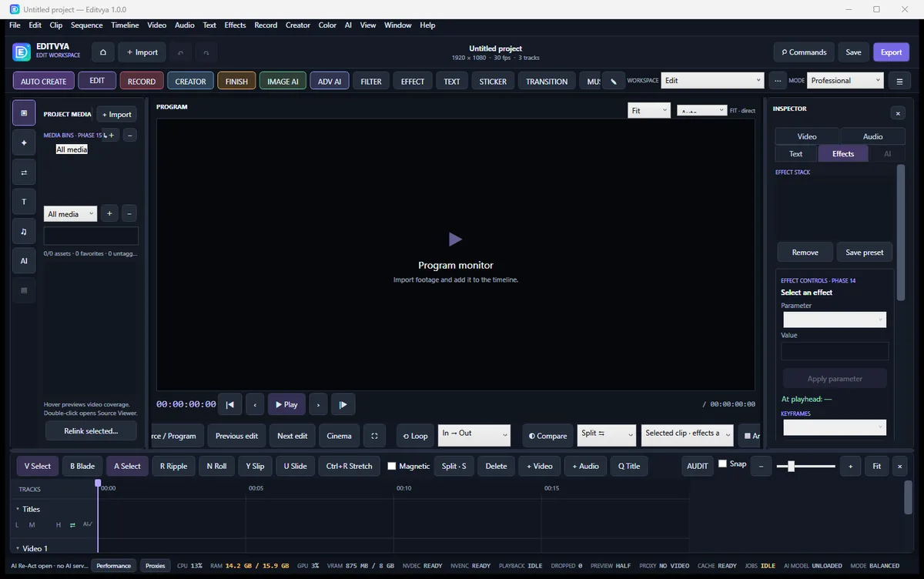
Task: Click the Titles track sync arrows icon
Action: [72, 525]
